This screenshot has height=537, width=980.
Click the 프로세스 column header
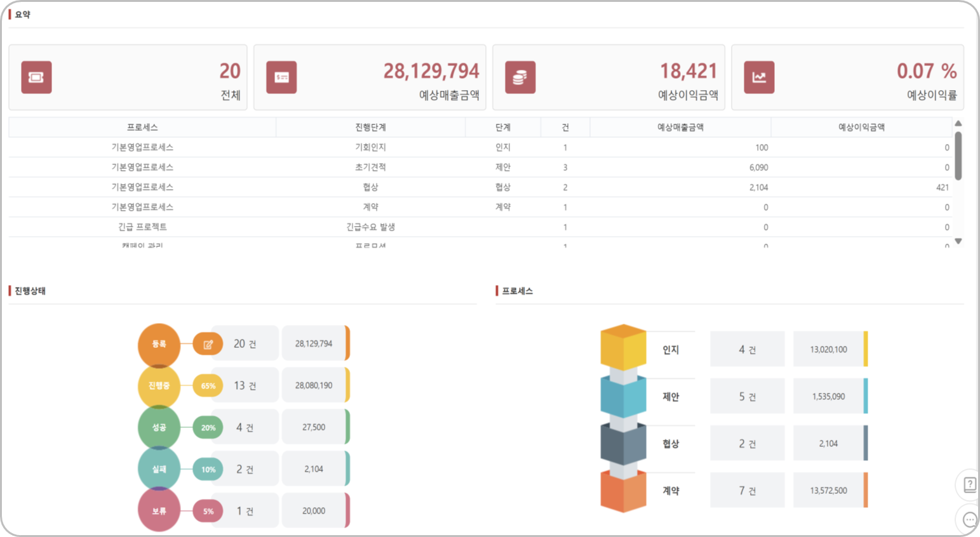click(x=142, y=128)
